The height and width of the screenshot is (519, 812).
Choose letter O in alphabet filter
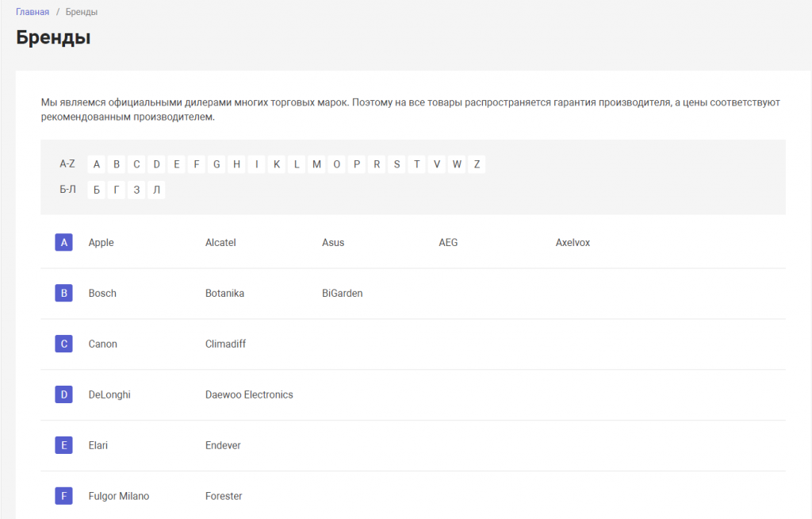click(336, 164)
